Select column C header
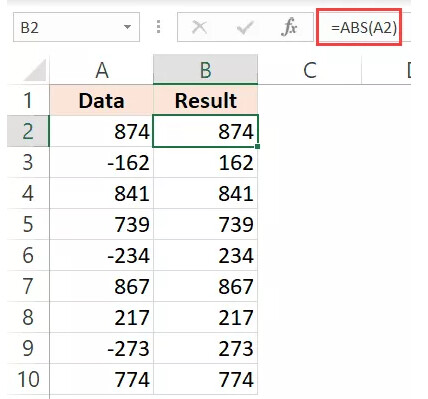 (309, 70)
